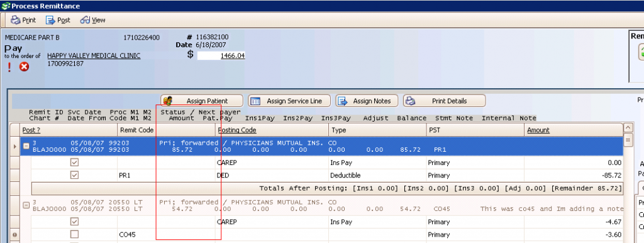Click the Assign Patient button
The image size is (644, 243).
202,101
